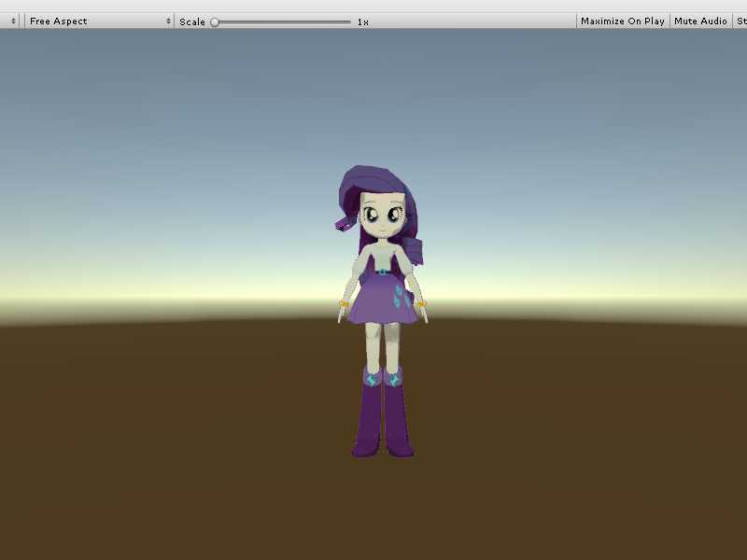Click the character's left purple boot
Image resolution: width=747 pixels, height=560 pixels.
(368, 420)
